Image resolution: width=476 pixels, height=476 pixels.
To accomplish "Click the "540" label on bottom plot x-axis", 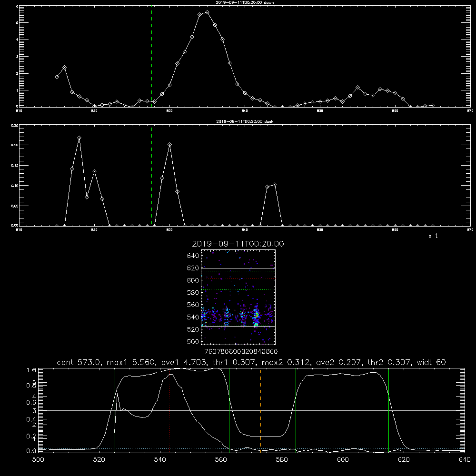I will pyautogui.click(x=160, y=460).
